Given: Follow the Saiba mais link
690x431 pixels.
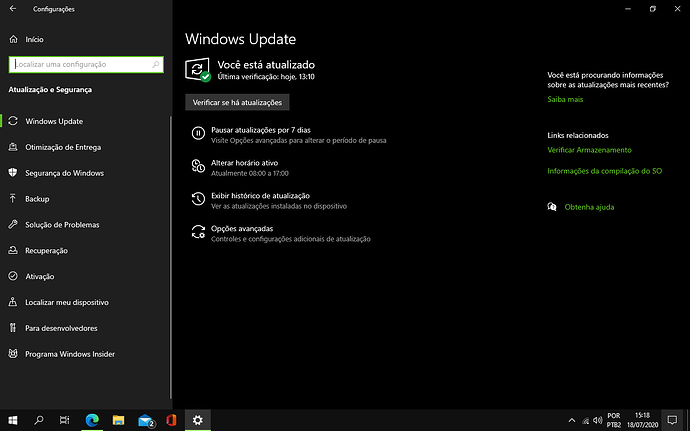Looking at the screenshot, I should tap(565, 99).
